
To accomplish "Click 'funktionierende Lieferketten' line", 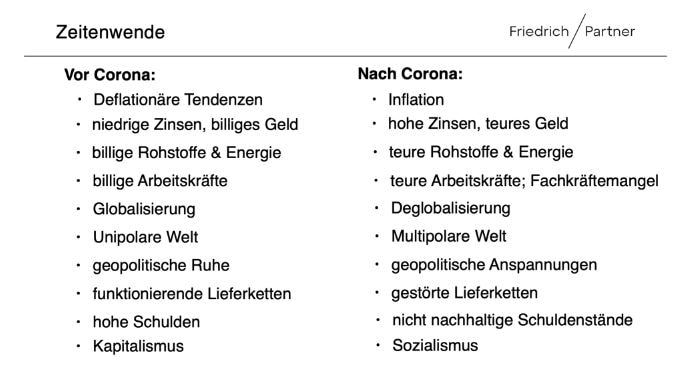I will pyautogui.click(x=192, y=294).
